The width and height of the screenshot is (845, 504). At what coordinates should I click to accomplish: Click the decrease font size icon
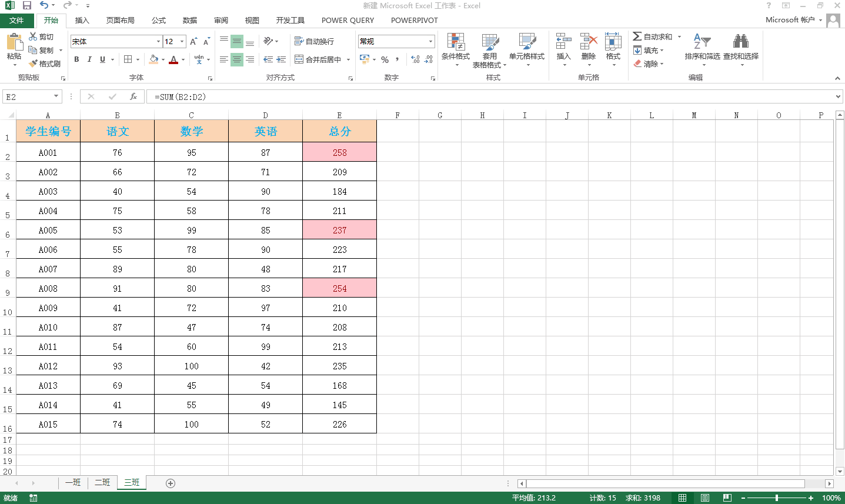click(x=206, y=42)
